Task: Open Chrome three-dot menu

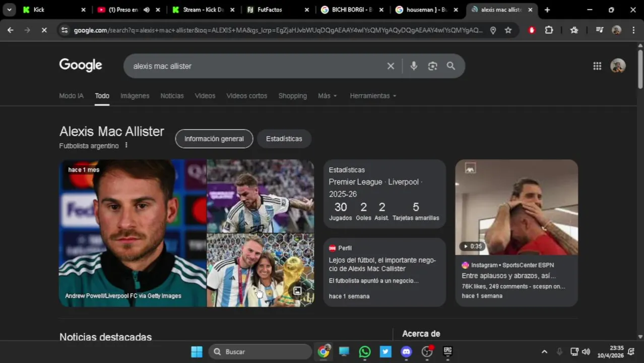Action: point(633,30)
